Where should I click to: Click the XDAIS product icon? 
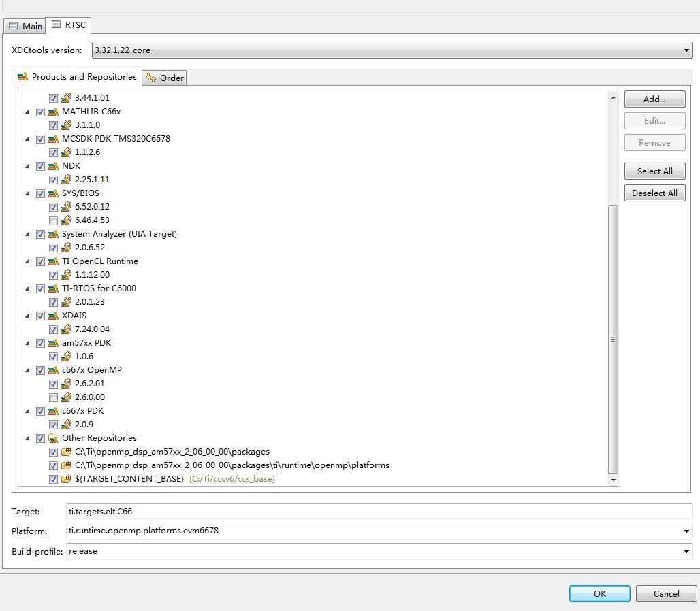[53, 316]
